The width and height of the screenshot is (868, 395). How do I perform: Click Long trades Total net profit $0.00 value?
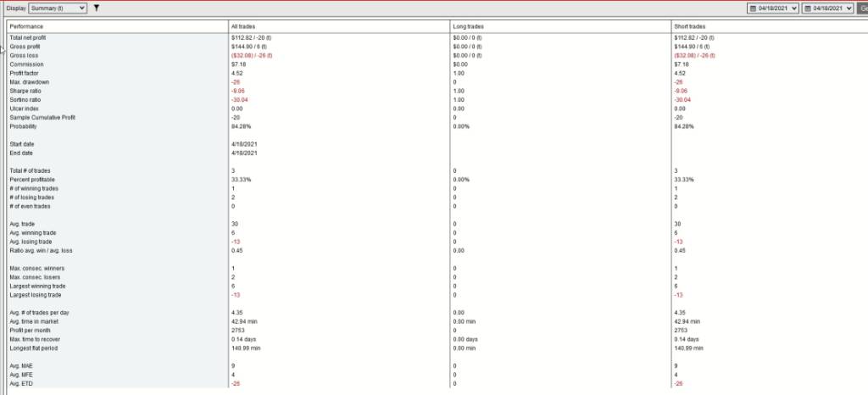tap(467, 37)
